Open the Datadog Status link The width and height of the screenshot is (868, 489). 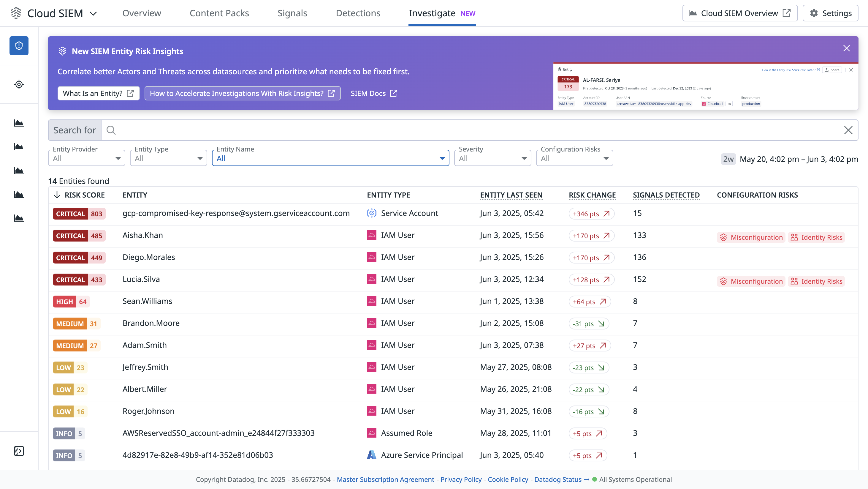coord(562,479)
